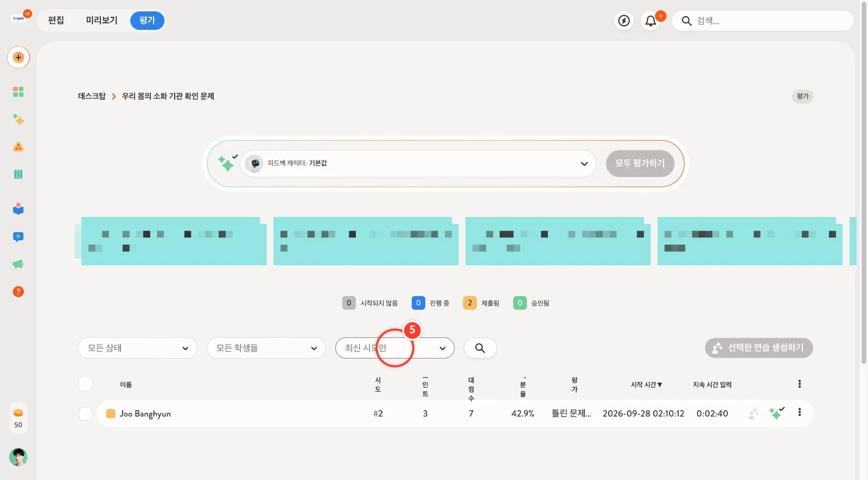
Task: Click the coins balance icon showing 50
Action: tap(18, 418)
